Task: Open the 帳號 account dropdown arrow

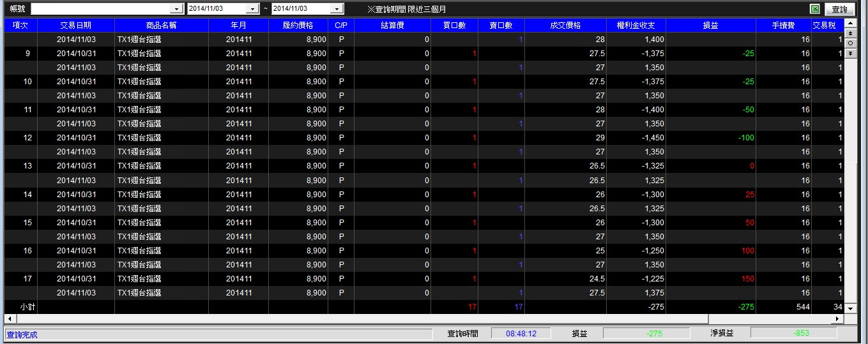Action: pos(176,9)
